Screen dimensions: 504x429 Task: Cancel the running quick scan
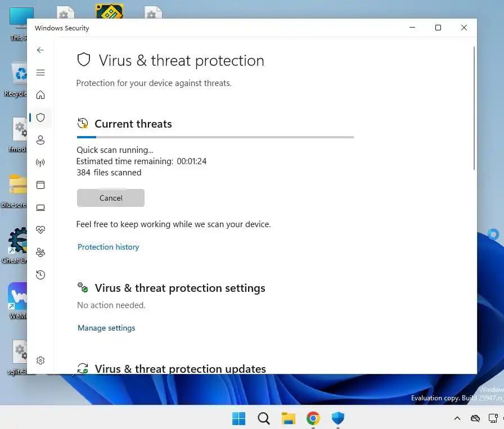(111, 198)
